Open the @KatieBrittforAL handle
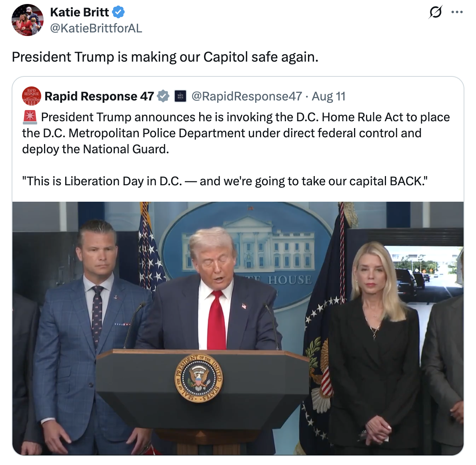This screenshot has width=476, height=465. point(96,28)
